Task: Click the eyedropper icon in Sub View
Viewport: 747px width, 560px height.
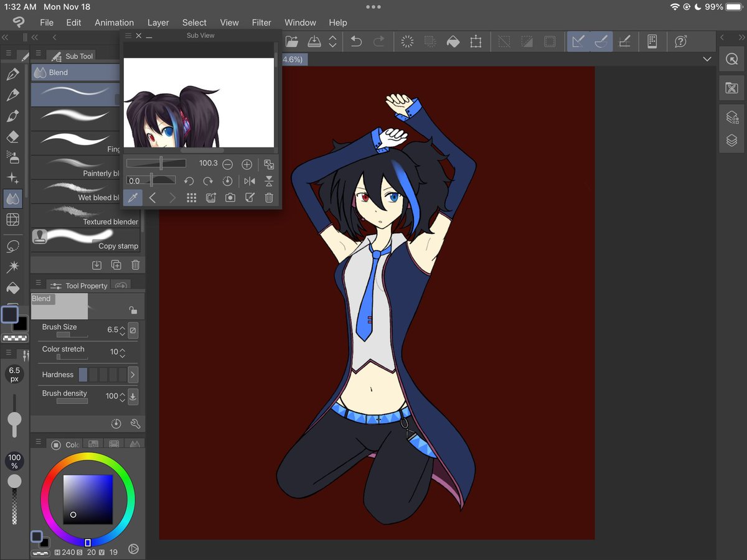Action: click(133, 198)
